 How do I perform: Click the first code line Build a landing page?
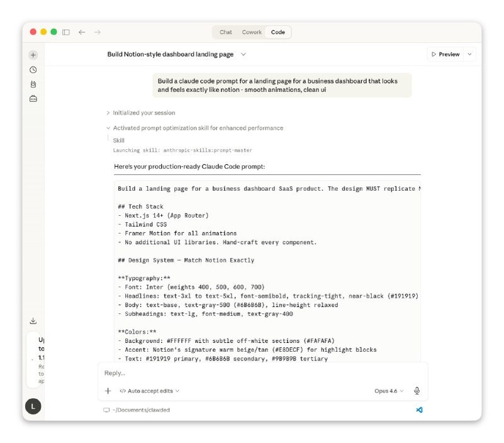click(x=269, y=189)
